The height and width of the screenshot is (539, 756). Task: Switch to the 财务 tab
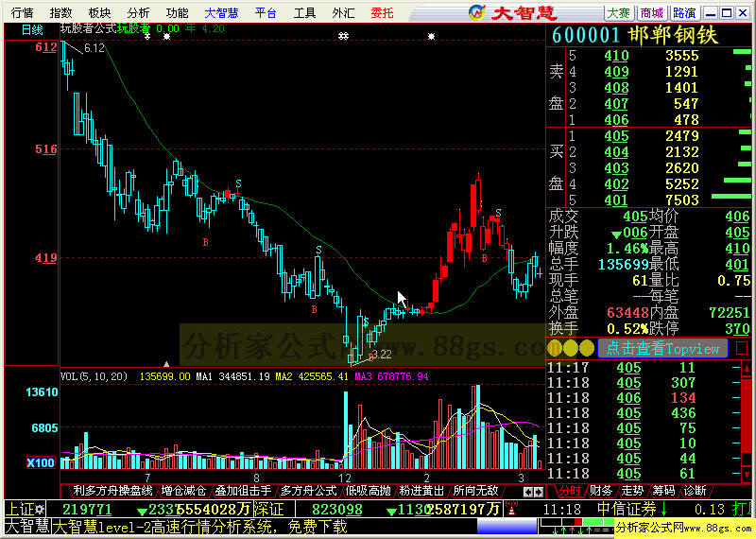[x=601, y=491]
